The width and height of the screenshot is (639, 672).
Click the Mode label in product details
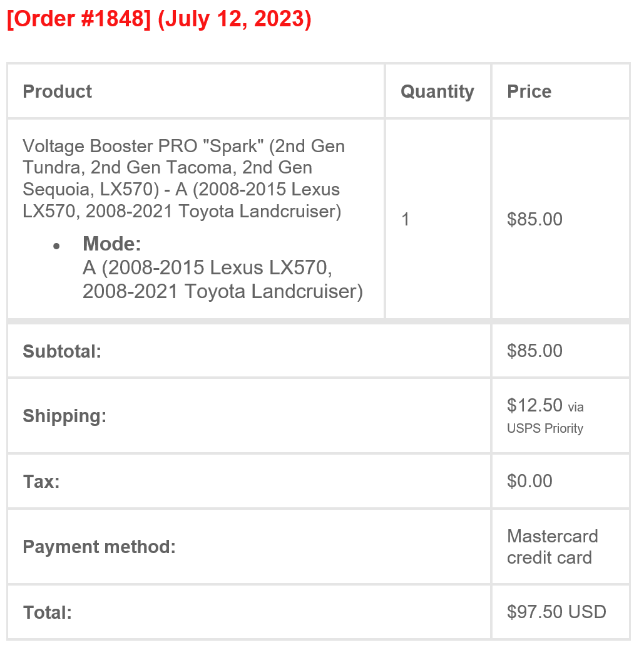(112, 244)
